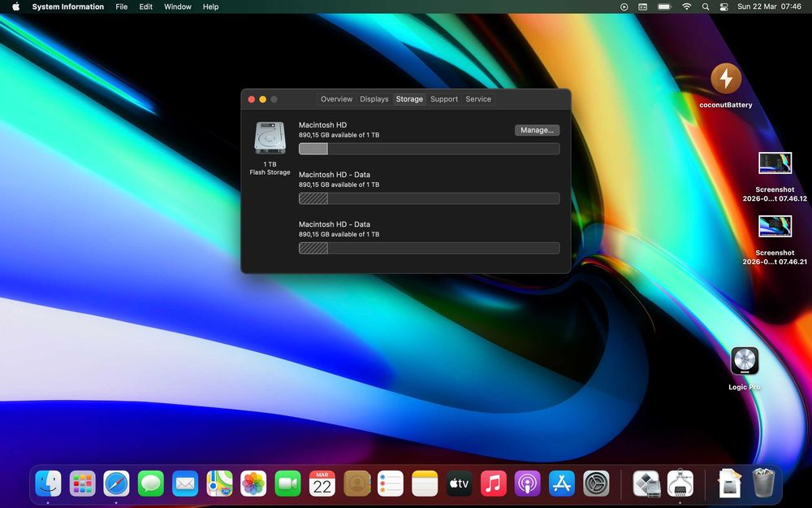
Task: Open the App Store in Dock
Action: [562, 484]
